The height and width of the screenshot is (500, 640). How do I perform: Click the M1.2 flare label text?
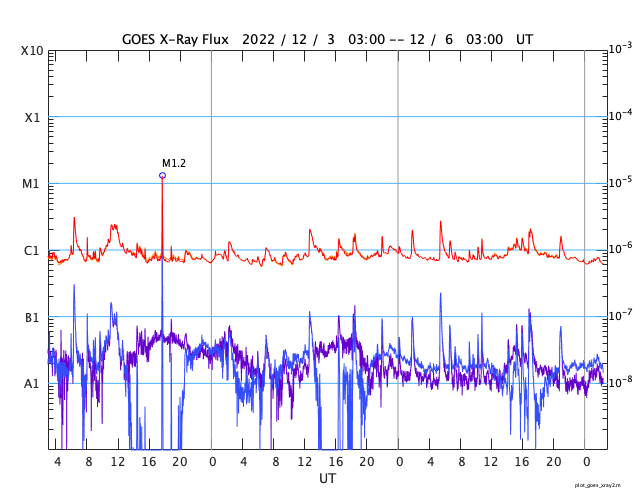click(x=174, y=163)
